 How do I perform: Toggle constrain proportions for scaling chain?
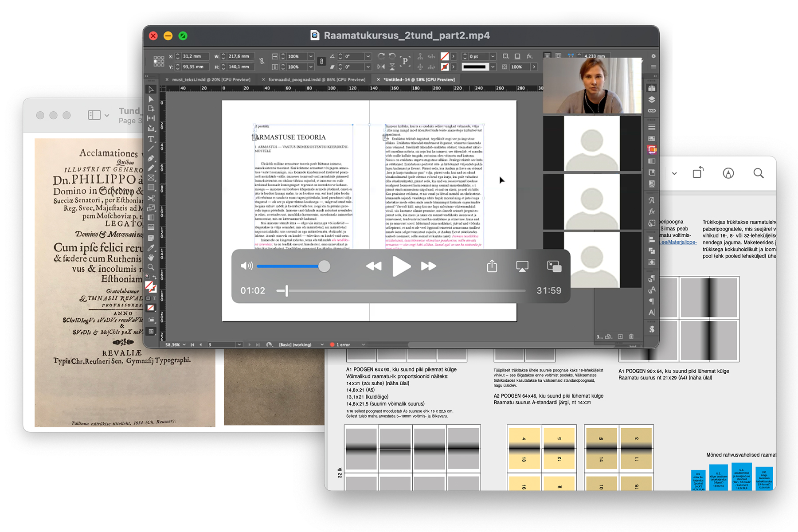[322, 62]
